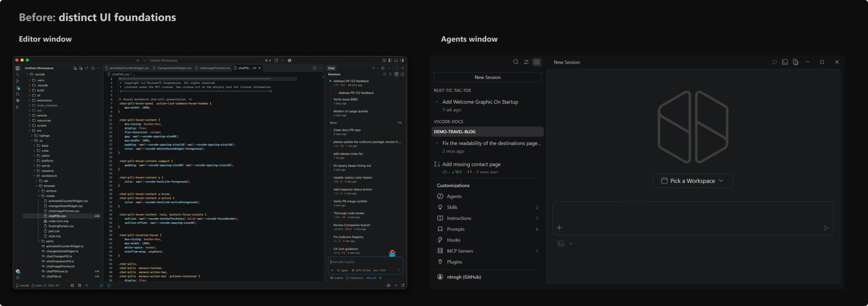Click run play icon in Agents window header
Image resolution: width=868 pixels, height=306 pixels.
[775, 62]
